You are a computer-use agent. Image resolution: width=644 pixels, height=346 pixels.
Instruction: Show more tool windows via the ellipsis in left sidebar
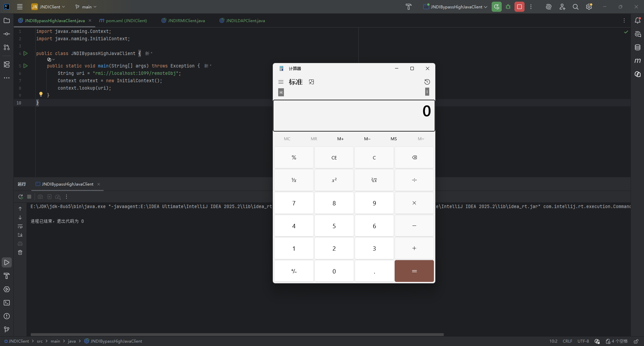point(6,78)
